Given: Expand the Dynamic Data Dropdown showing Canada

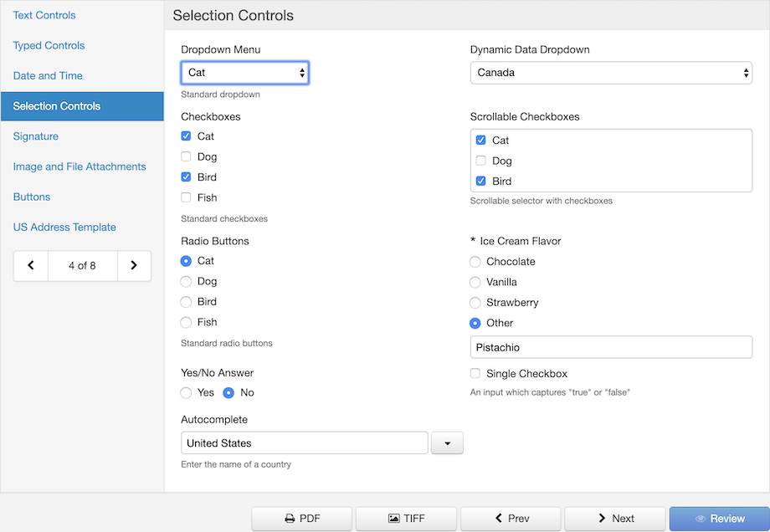Looking at the screenshot, I should 611,73.
